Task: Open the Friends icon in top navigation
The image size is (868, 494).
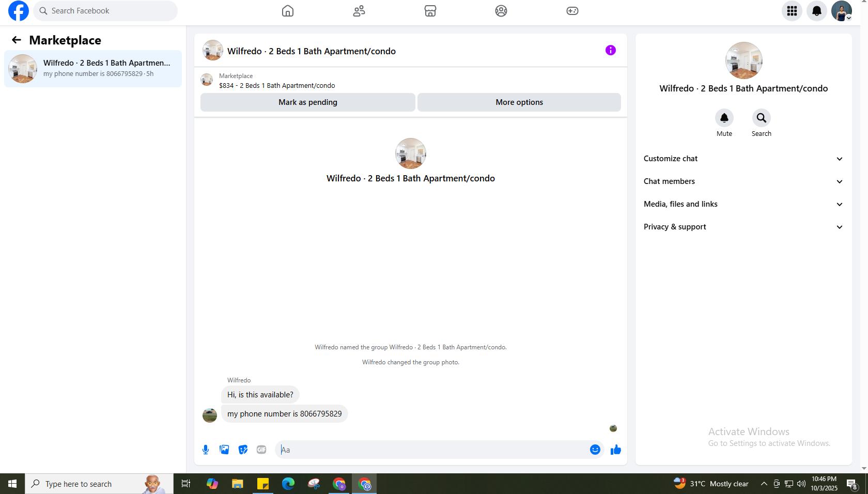Action: click(359, 11)
